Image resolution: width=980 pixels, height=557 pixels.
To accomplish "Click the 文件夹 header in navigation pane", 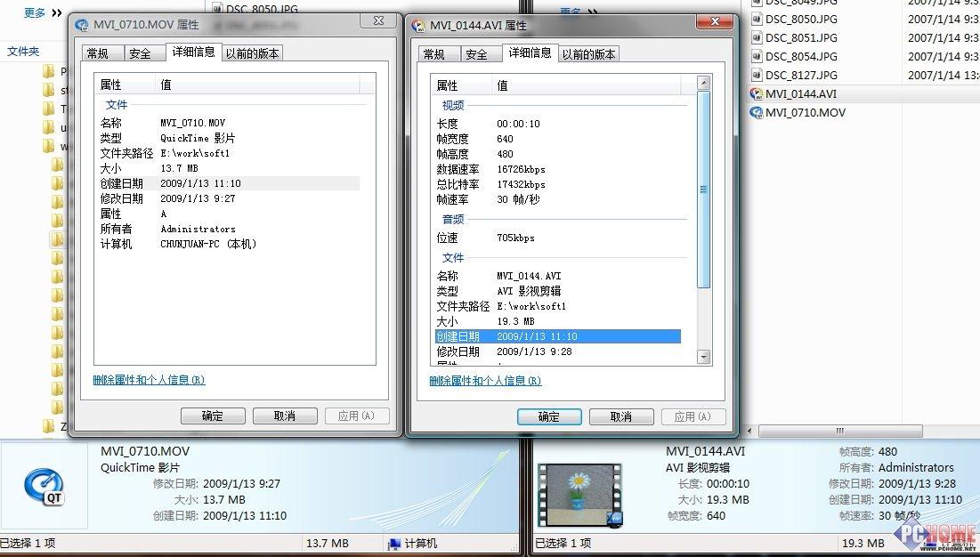I will pyautogui.click(x=23, y=52).
